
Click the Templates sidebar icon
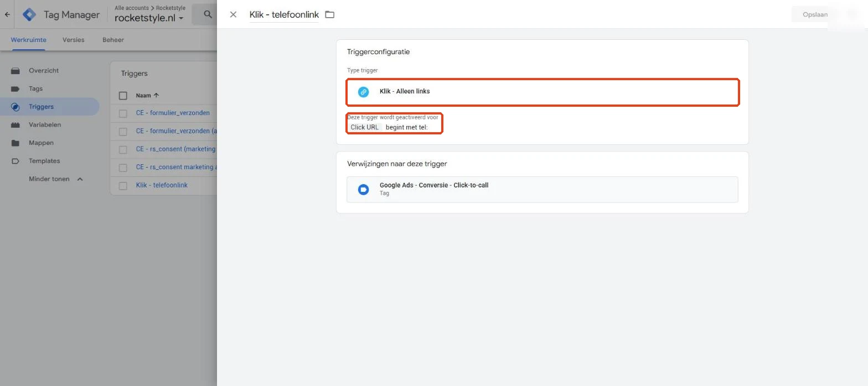coord(15,161)
